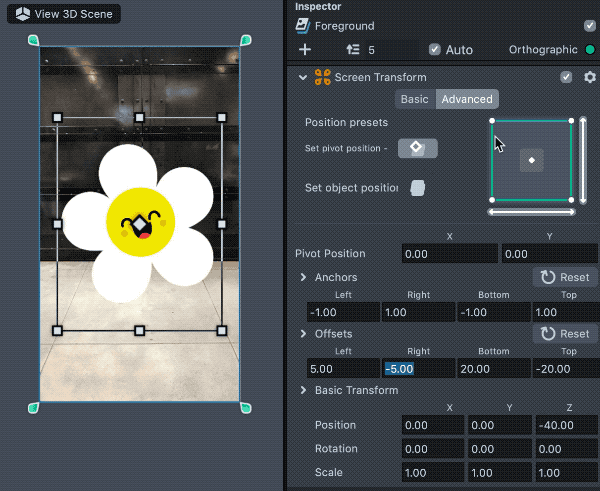600x491 pixels.
Task: Reset the Offsets values
Action: click(x=565, y=333)
